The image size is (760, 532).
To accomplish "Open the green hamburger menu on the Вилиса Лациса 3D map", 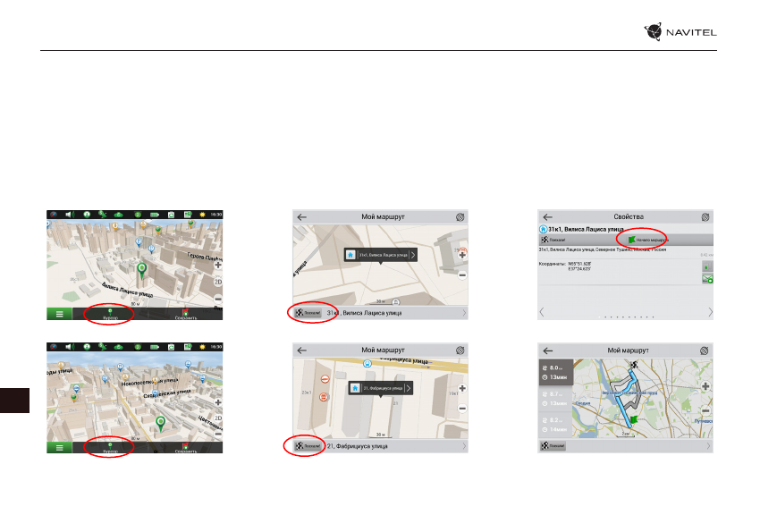I will point(58,314).
